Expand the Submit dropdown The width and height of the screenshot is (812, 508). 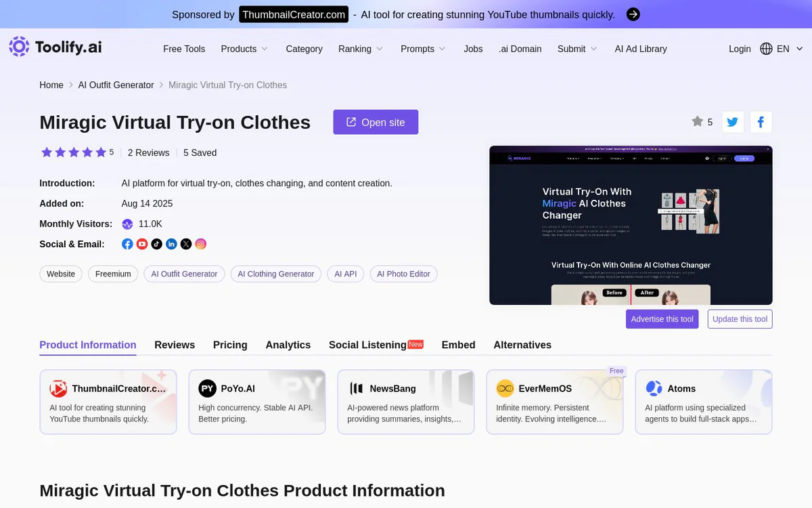(x=577, y=49)
